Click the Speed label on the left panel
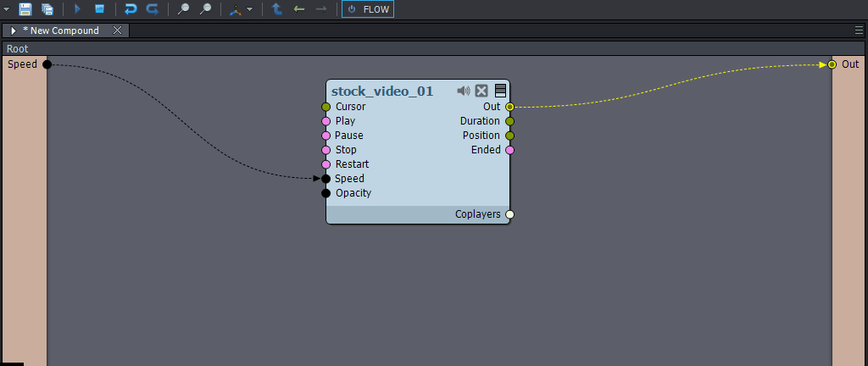 22,64
